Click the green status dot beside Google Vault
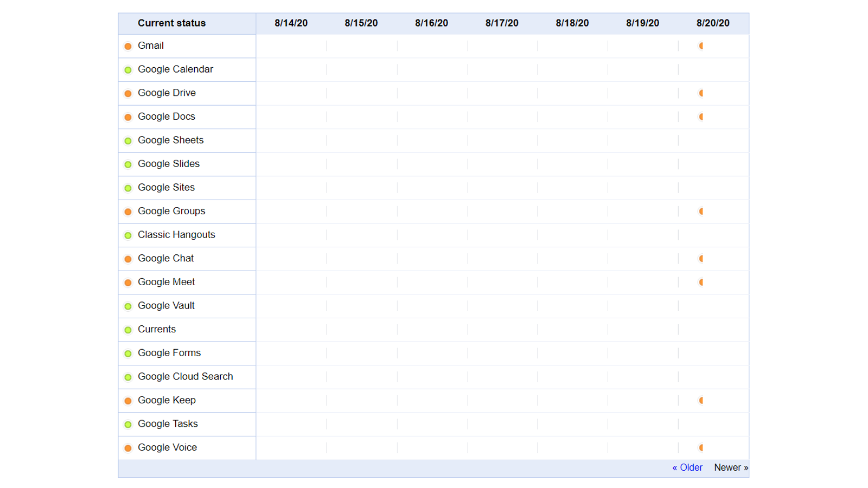 128,306
